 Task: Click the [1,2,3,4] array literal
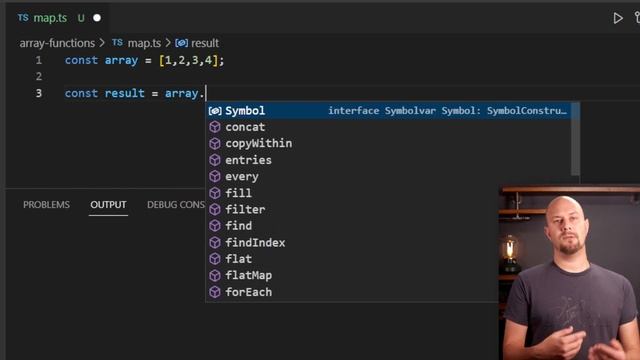189,60
